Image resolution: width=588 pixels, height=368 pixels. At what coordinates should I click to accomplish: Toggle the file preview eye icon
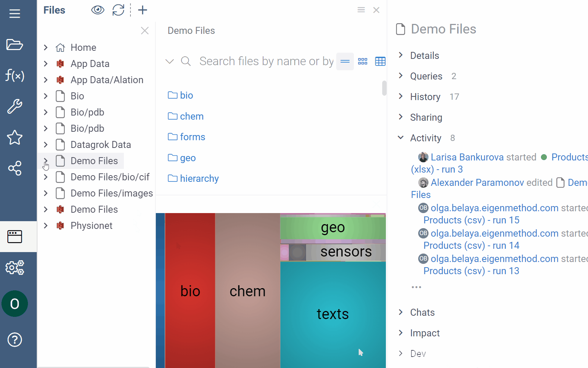[97, 10]
